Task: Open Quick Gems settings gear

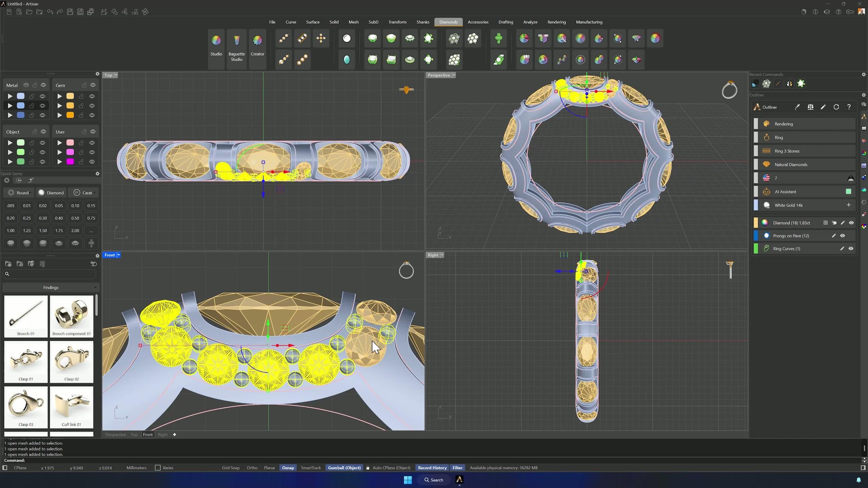Action: pyautogui.click(x=98, y=174)
